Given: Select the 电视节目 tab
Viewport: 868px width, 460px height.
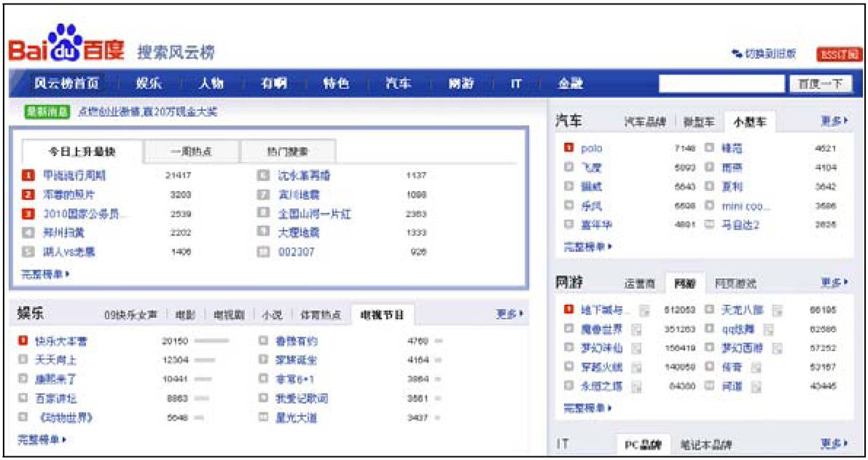Looking at the screenshot, I should (382, 315).
